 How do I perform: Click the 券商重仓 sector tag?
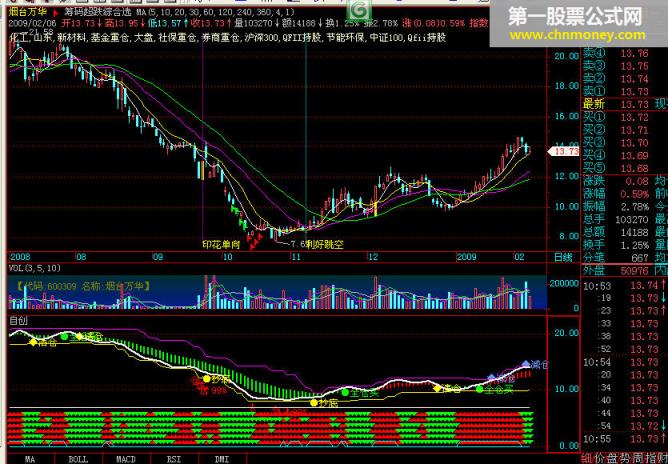point(220,39)
